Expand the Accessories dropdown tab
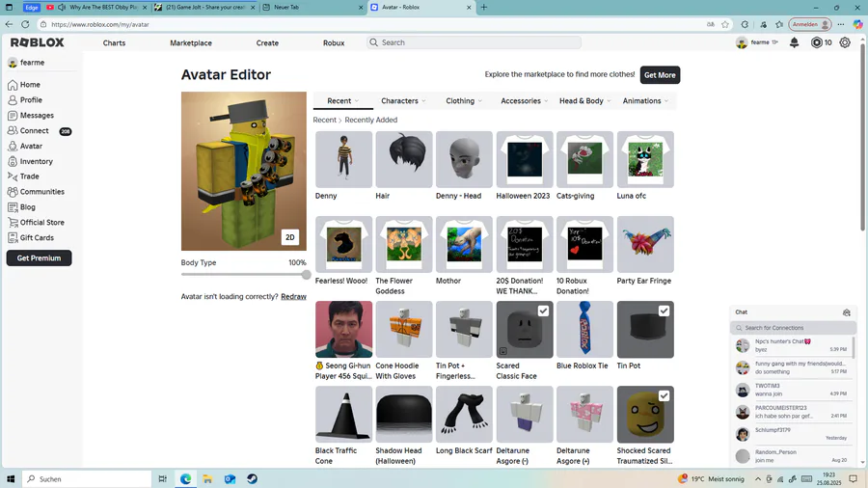The width and height of the screenshot is (868, 488). (x=525, y=100)
